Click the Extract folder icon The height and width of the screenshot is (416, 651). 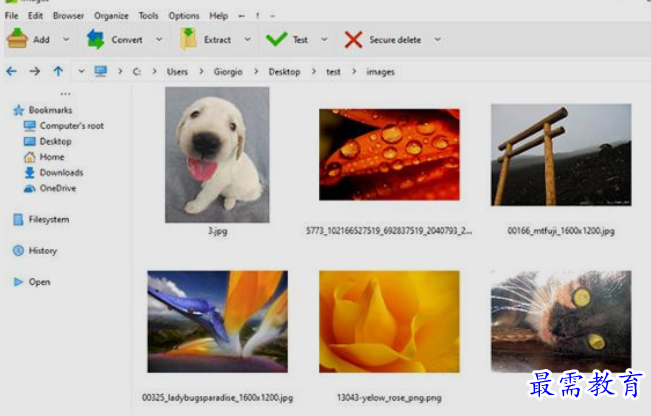click(188, 39)
